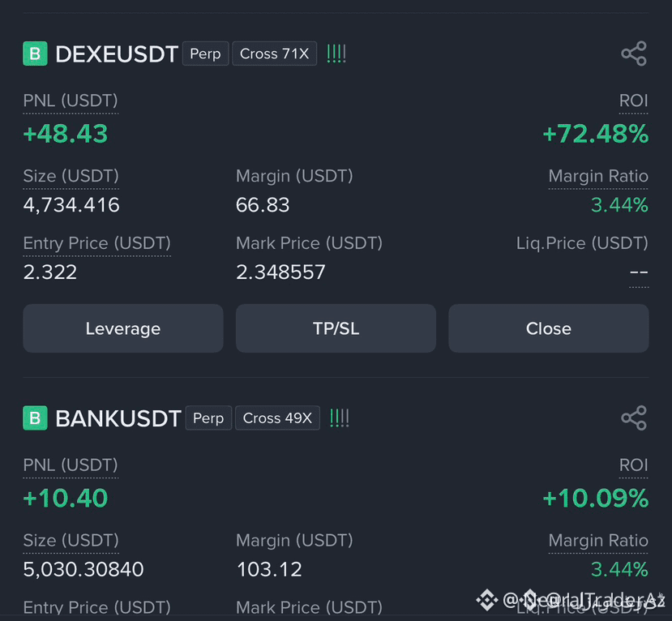The width and height of the screenshot is (672, 621).
Task: Tap the Perp tag next to DEXEUSDT
Action: click(x=205, y=54)
